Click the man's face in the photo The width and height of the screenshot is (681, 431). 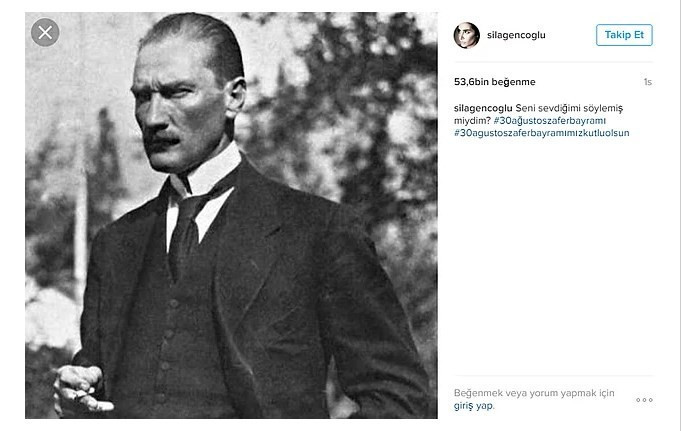(x=180, y=109)
